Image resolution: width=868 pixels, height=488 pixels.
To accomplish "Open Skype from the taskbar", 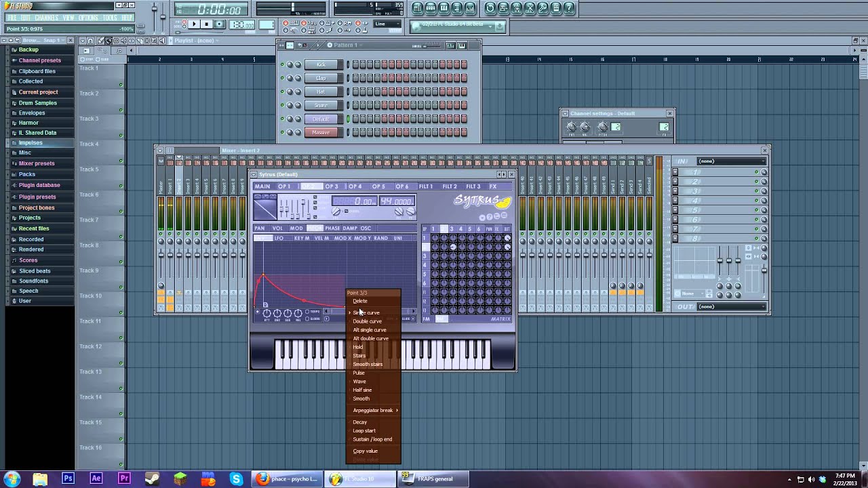I will pos(236,479).
